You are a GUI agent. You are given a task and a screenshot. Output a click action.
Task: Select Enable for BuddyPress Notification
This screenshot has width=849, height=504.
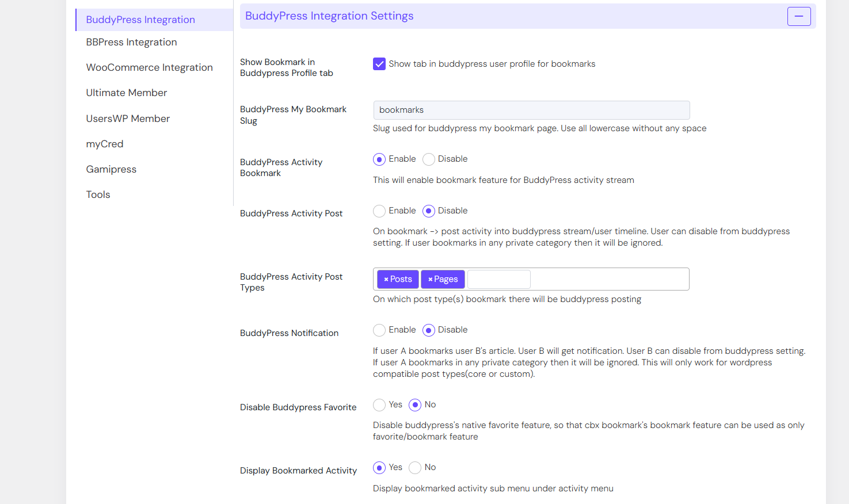tap(379, 330)
